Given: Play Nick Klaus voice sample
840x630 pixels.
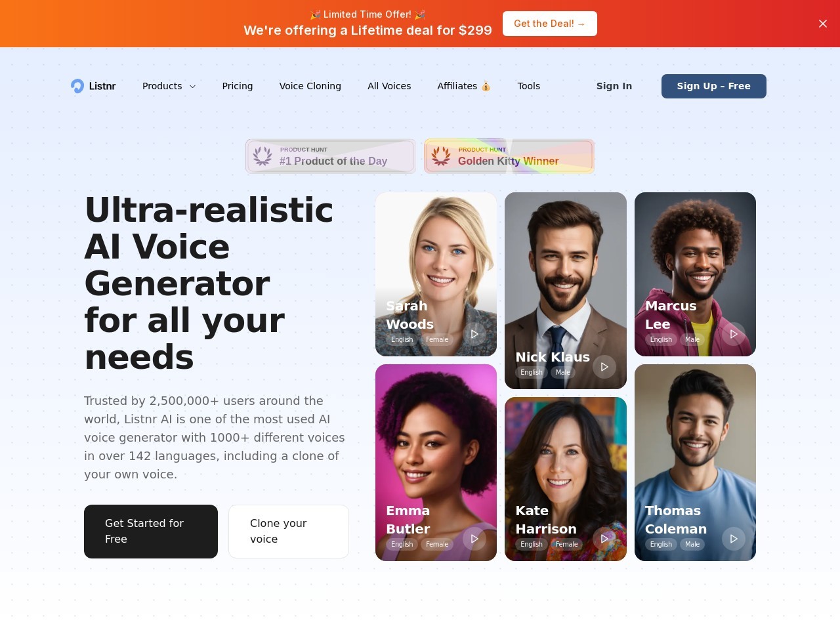Looking at the screenshot, I should (604, 367).
